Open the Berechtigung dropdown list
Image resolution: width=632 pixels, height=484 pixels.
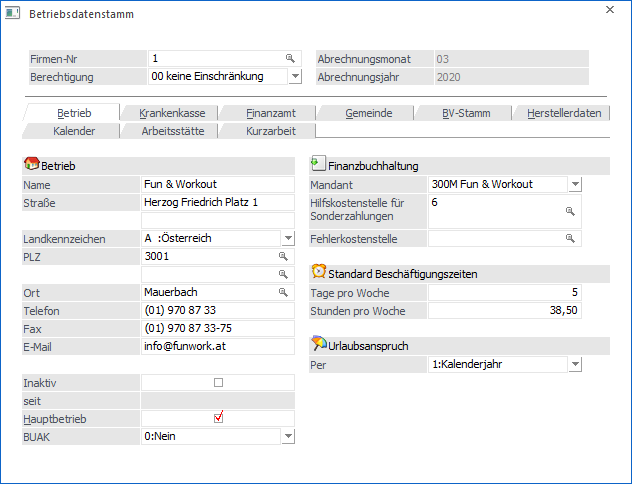295,76
